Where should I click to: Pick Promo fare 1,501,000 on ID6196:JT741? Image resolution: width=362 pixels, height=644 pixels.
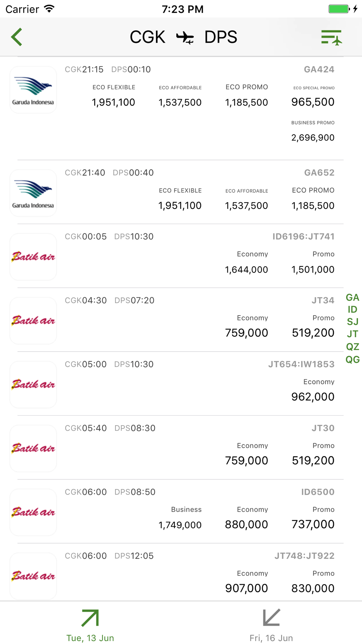click(x=313, y=263)
